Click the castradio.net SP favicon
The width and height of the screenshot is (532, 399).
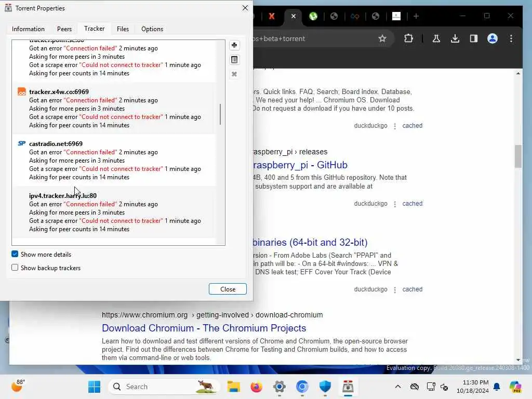pos(22,143)
